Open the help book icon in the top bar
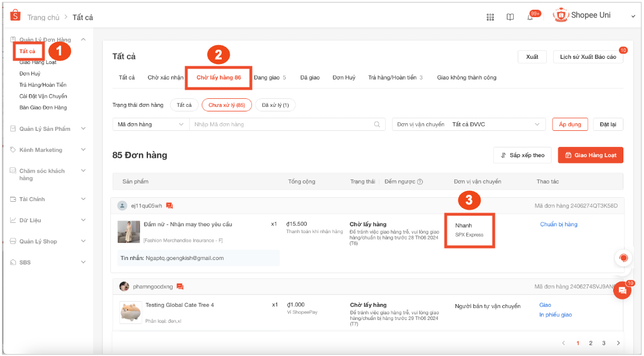The width and height of the screenshot is (644, 356). [510, 15]
